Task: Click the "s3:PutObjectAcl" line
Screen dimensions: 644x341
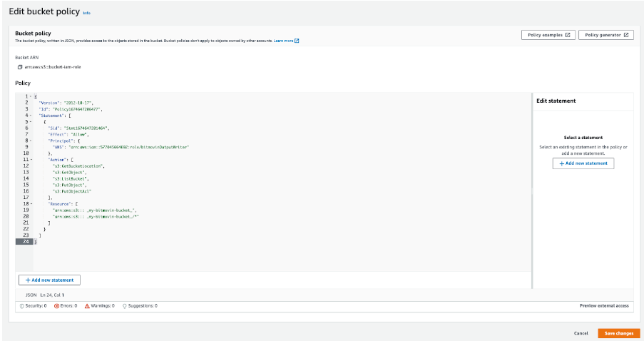Action: click(x=72, y=191)
